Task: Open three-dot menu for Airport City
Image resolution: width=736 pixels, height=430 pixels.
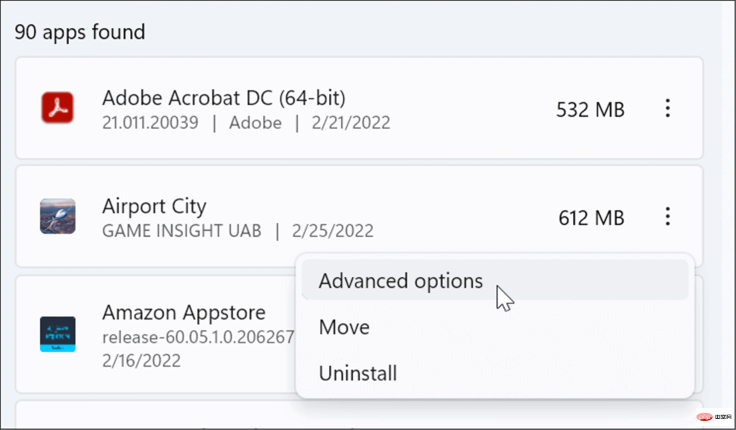Action: tap(667, 216)
